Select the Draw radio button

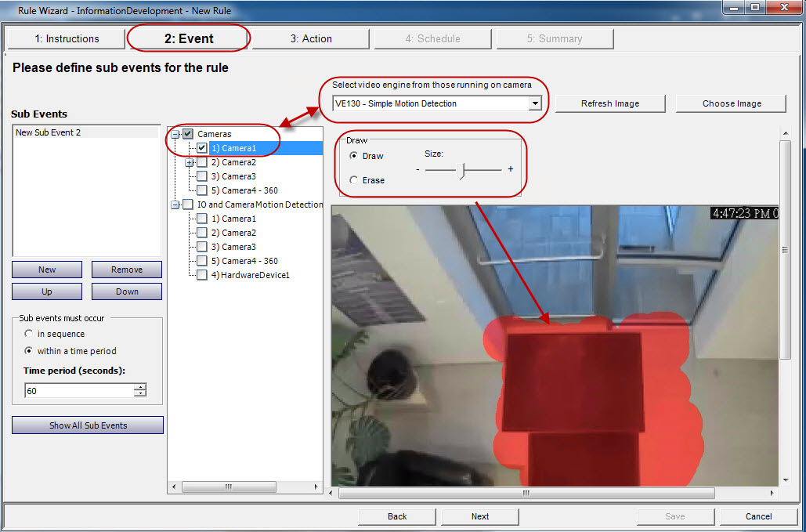(x=354, y=156)
